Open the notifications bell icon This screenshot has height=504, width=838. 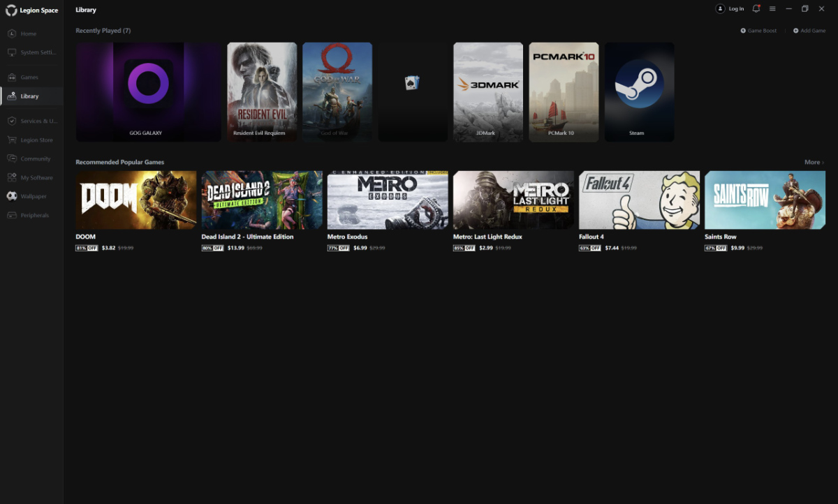[x=756, y=8]
